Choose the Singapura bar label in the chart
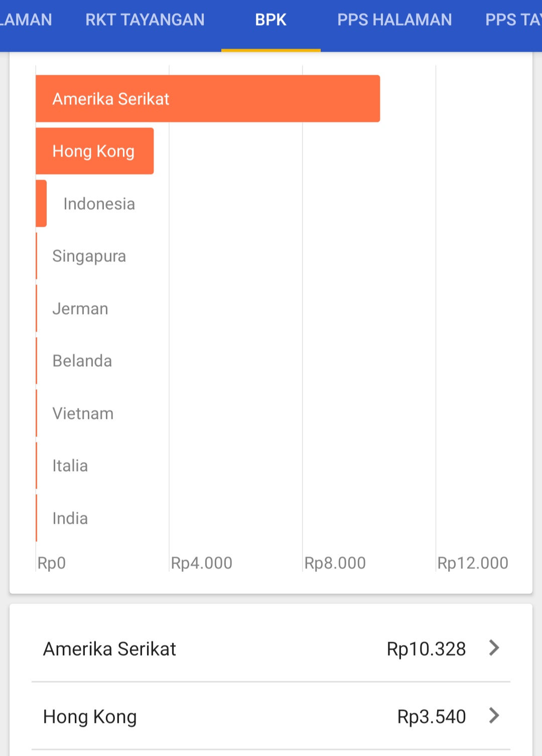542x756 pixels. [89, 256]
